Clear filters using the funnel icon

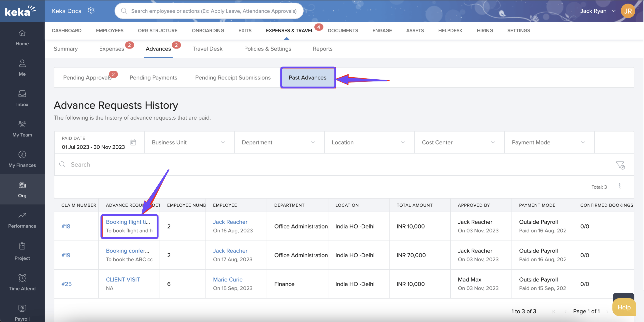[620, 165]
